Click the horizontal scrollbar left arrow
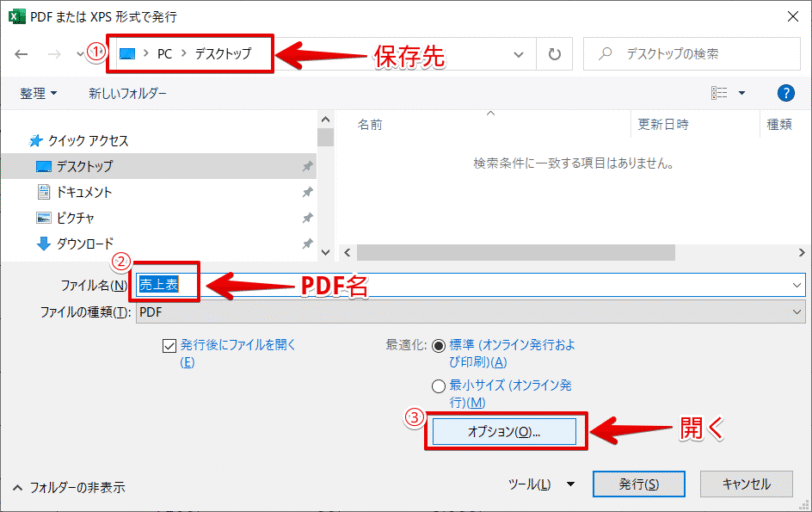This screenshot has width=812, height=512. 347,253
